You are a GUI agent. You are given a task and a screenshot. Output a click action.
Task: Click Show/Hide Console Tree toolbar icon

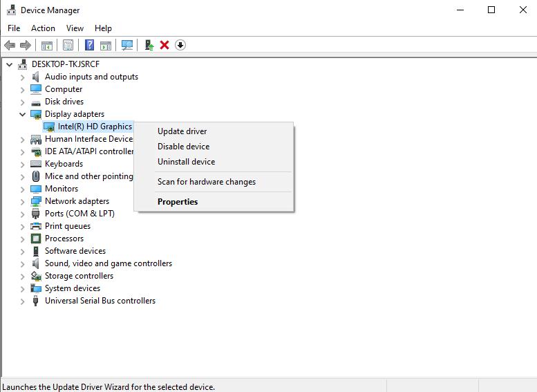[x=47, y=45]
